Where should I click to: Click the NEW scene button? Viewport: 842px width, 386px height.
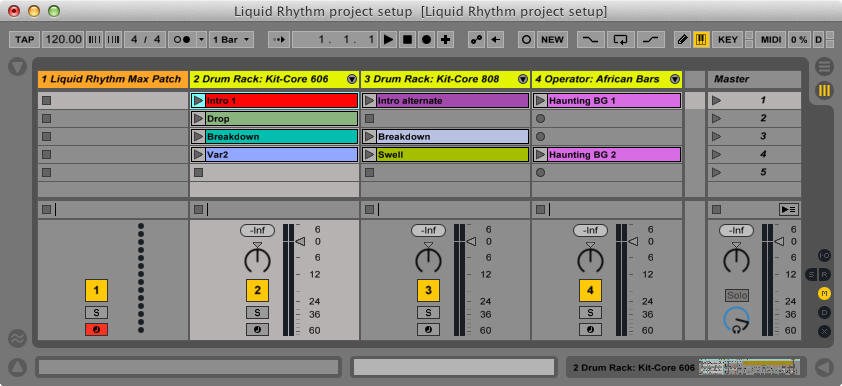point(552,40)
